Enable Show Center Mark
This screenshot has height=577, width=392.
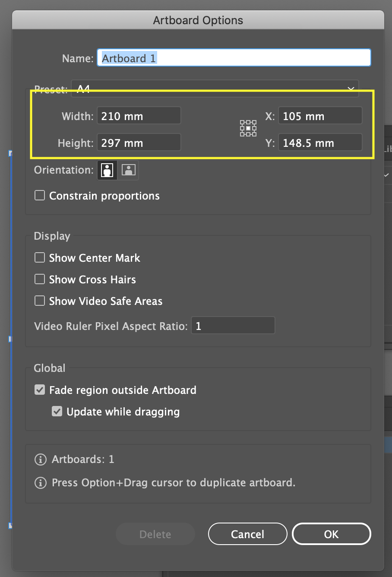click(39, 257)
